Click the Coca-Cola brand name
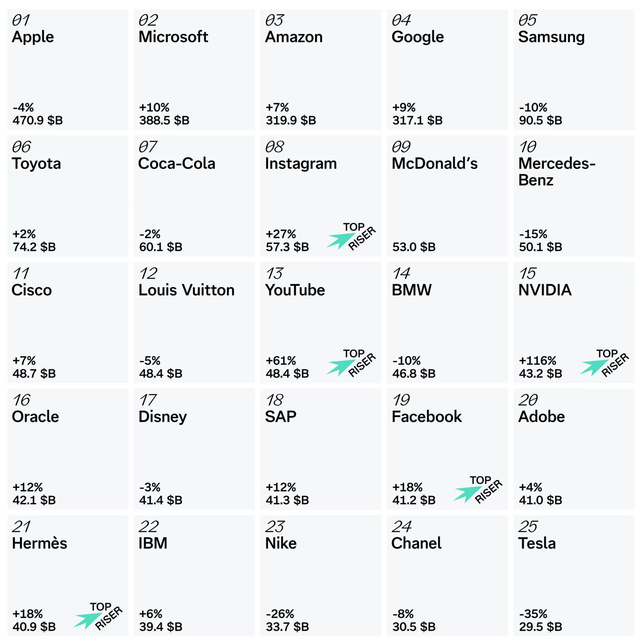The image size is (644, 644). pos(177,163)
